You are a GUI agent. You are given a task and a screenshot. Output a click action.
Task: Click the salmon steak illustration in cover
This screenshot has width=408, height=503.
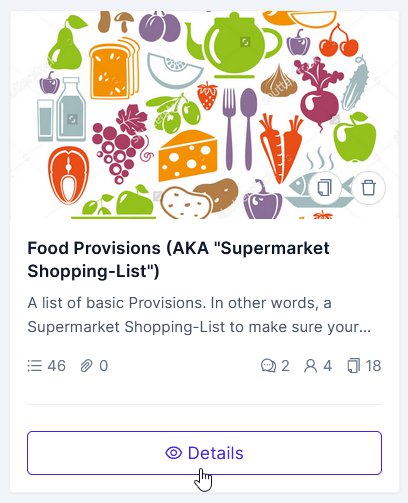tap(68, 175)
